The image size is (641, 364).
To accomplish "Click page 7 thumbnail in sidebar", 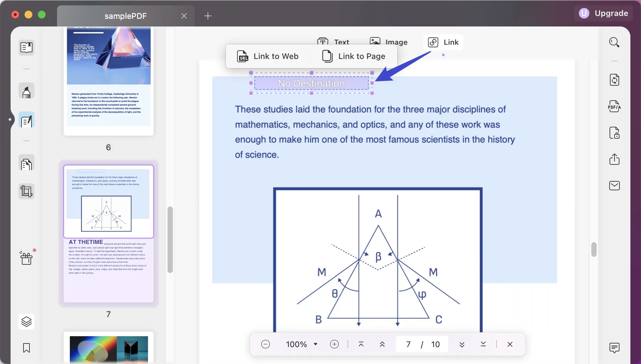I will point(108,233).
